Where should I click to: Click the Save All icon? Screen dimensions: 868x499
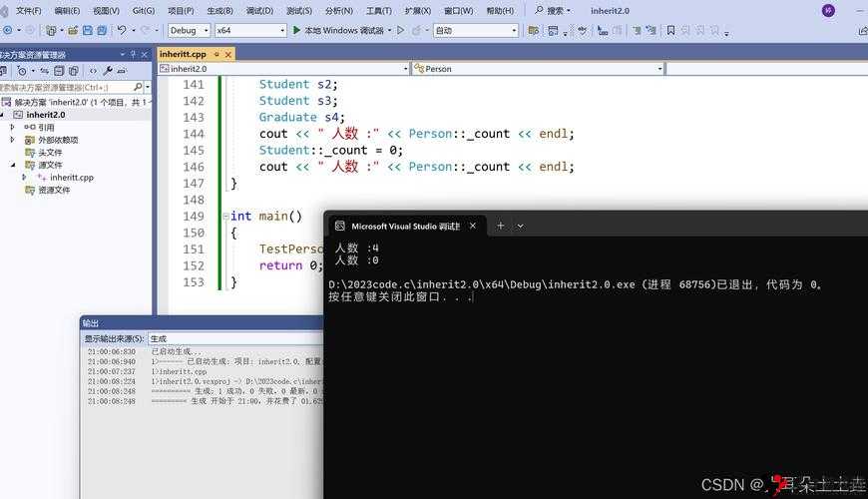(x=102, y=31)
